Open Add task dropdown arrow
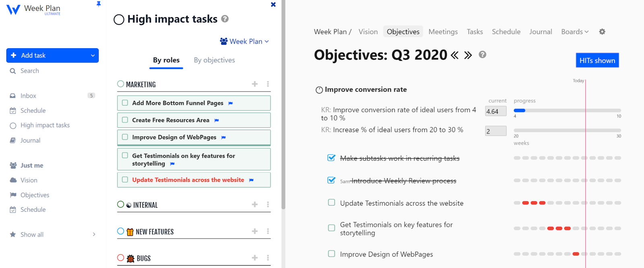 (x=93, y=55)
